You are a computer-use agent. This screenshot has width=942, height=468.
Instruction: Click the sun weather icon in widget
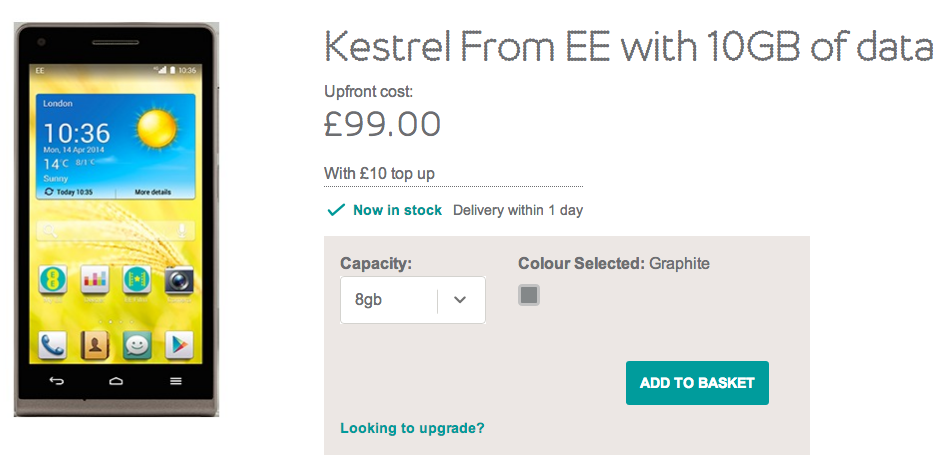pos(157,129)
